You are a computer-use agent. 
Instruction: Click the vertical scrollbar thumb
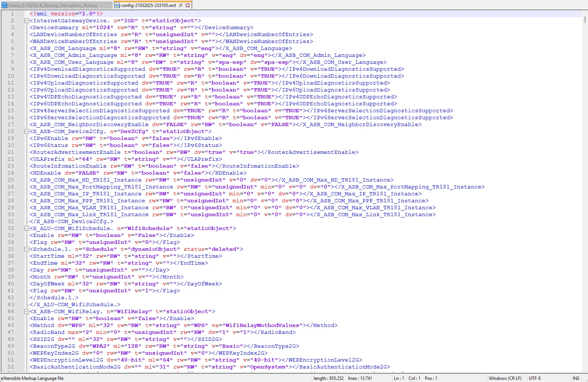[585, 19]
